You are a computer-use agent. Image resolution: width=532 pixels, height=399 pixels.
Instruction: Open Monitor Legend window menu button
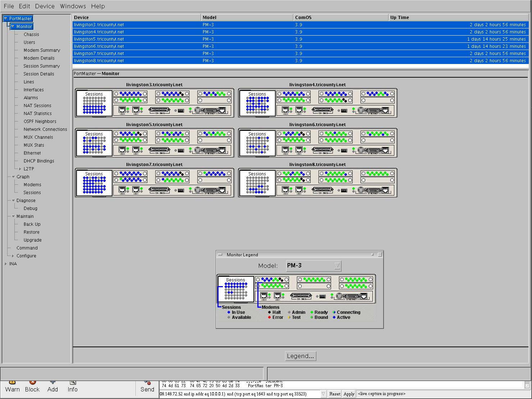[x=220, y=254]
